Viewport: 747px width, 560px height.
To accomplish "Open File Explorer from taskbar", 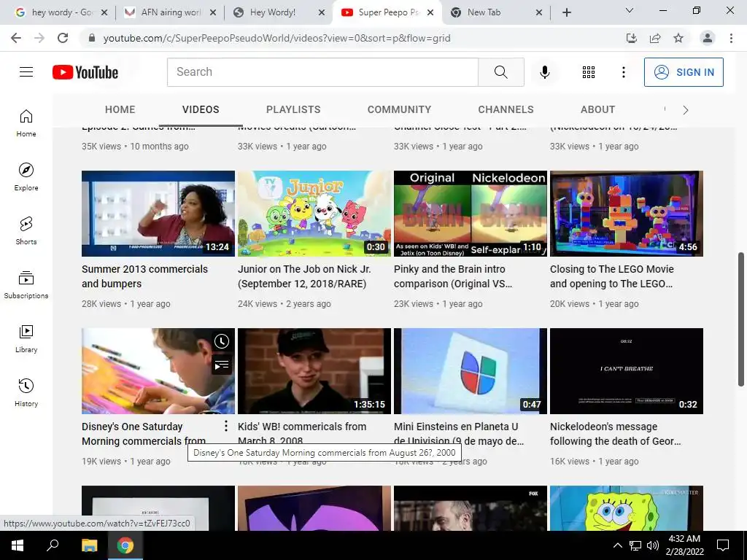I will (89, 545).
